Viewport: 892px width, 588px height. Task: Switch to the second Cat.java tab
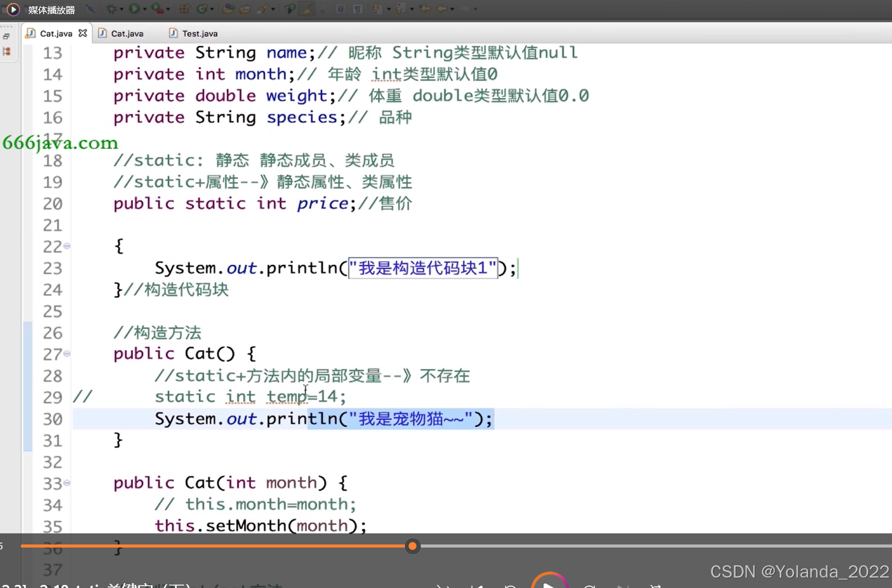pyautogui.click(x=121, y=33)
